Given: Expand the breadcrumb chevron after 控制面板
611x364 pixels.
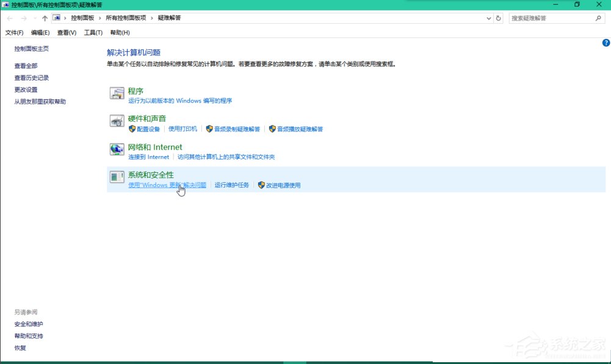Looking at the screenshot, I should [99, 18].
